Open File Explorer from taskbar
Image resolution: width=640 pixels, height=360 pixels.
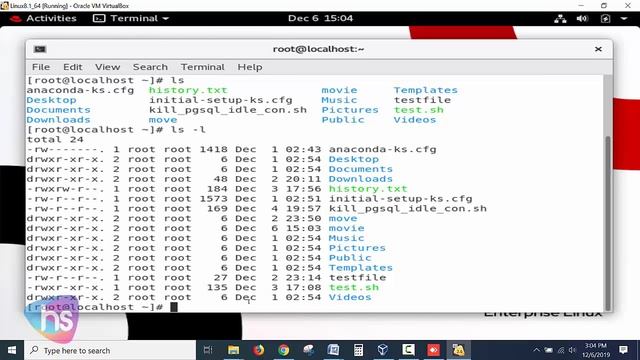click(233, 350)
